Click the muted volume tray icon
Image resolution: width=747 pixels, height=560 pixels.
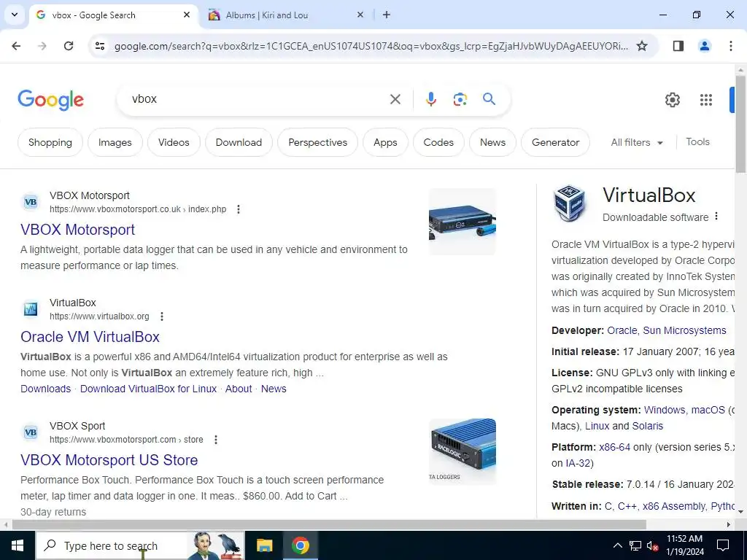[x=652, y=545]
